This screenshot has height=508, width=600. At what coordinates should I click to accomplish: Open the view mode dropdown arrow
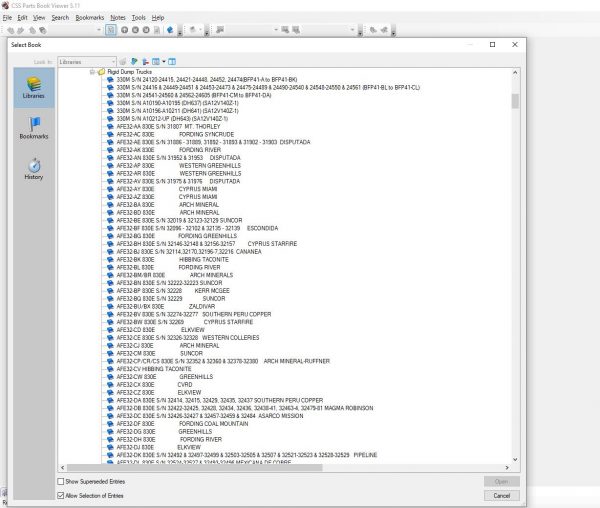(x=164, y=62)
